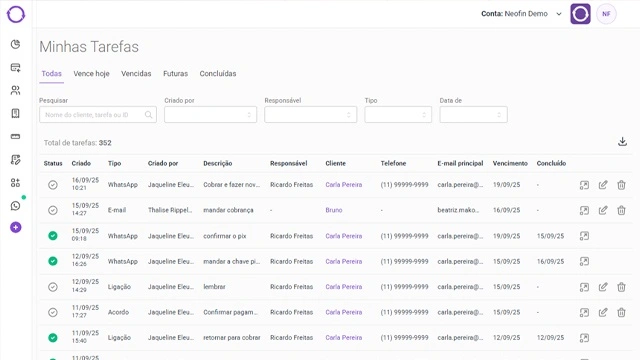This screenshot has width=640, height=360.
Task: Switch to the Vencidas tab
Action: [136, 73]
